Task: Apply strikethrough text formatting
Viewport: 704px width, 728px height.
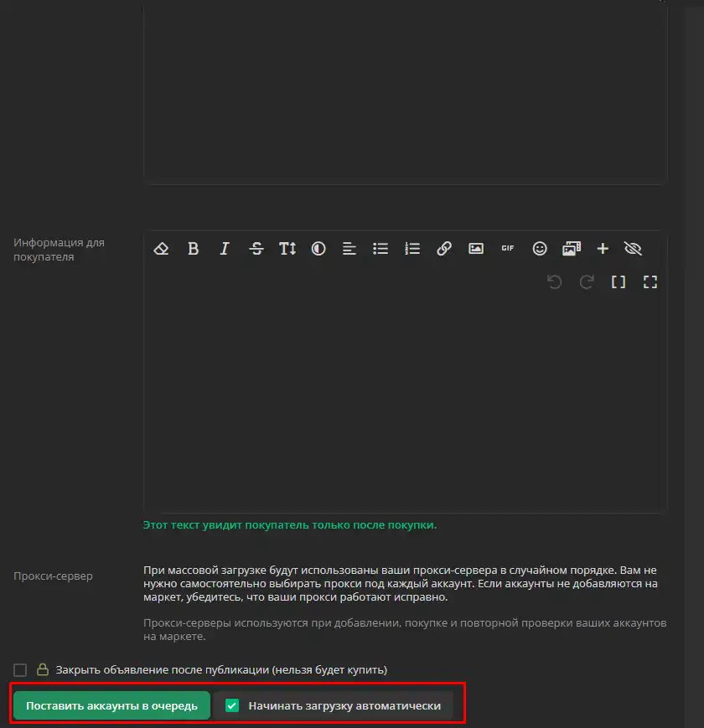Action: pyautogui.click(x=256, y=249)
